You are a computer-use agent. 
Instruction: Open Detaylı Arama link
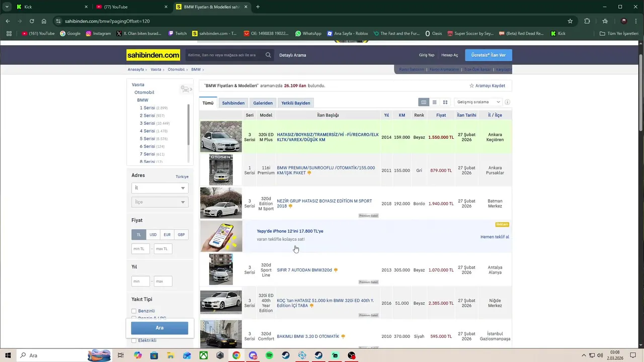point(293,55)
